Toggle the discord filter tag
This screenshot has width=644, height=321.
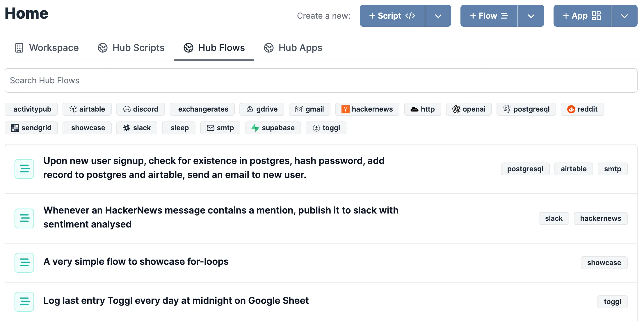140,109
